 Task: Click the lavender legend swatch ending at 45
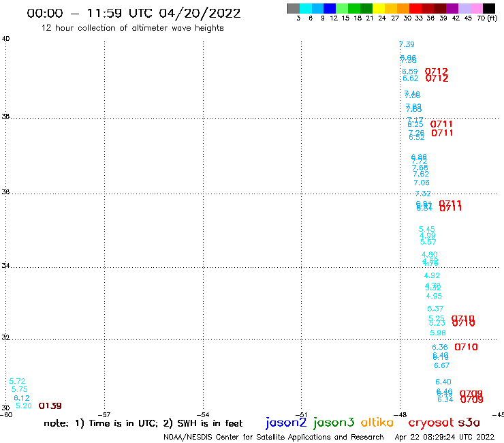(464, 8)
